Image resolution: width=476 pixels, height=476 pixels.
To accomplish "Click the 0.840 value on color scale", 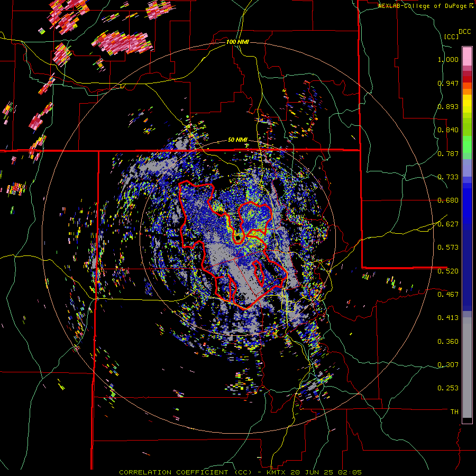I will pos(448,130).
